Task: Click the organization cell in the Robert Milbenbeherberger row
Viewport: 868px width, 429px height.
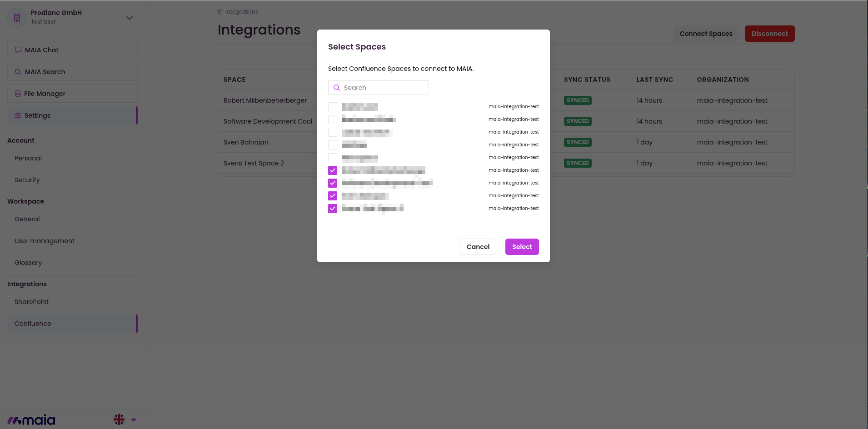Action: click(x=732, y=100)
